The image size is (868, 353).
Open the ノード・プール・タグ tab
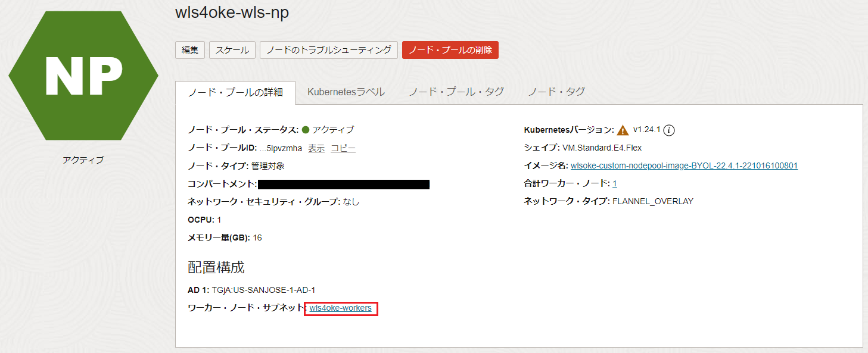tap(456, 92)
